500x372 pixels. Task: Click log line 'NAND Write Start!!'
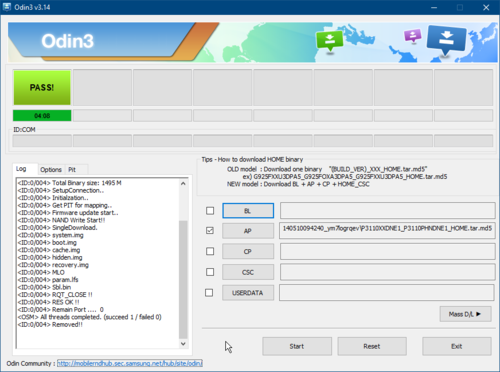tap(61, 220)
